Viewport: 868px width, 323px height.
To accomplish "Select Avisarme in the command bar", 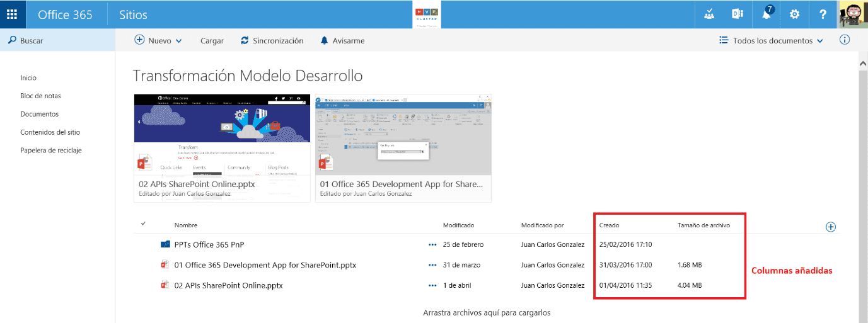I will (342, 40).
